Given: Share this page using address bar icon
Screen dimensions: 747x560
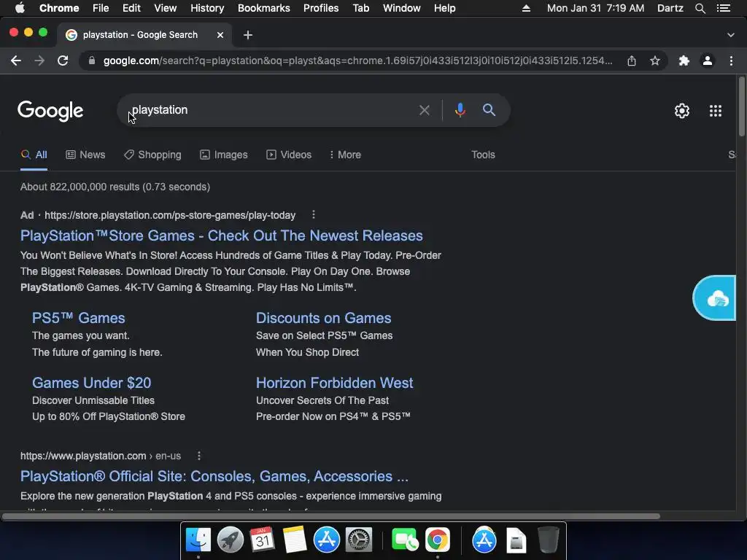Looking at the screenshot, I should point(632,61).
